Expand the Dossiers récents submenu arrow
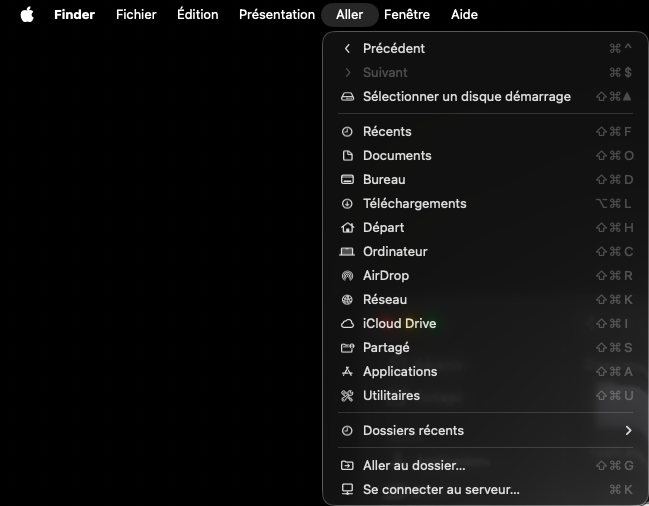 [x=629, y=431]
